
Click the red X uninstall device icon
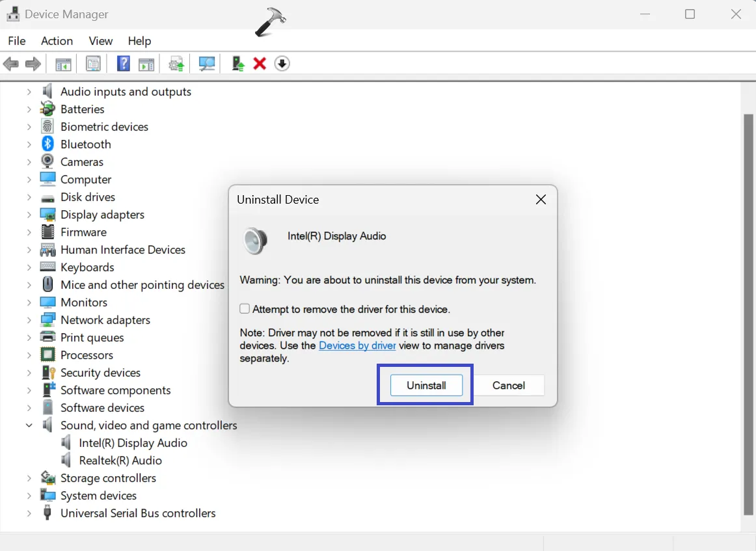click(260, 64)
